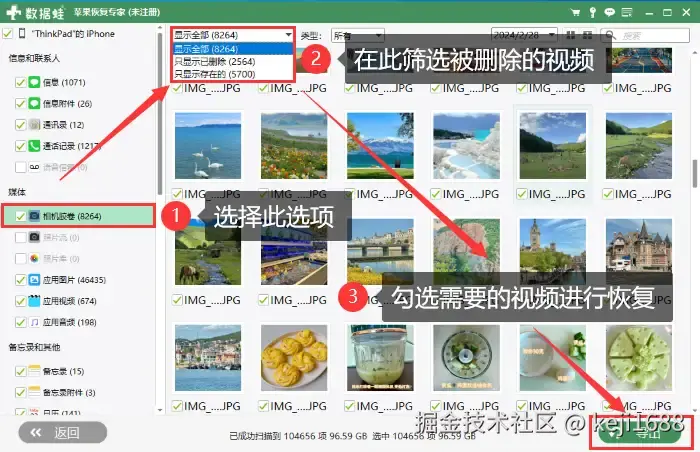Open the yellow cookies plate thumbnail
Viewport: 700px width, 452px height.
tap(294, 358)
